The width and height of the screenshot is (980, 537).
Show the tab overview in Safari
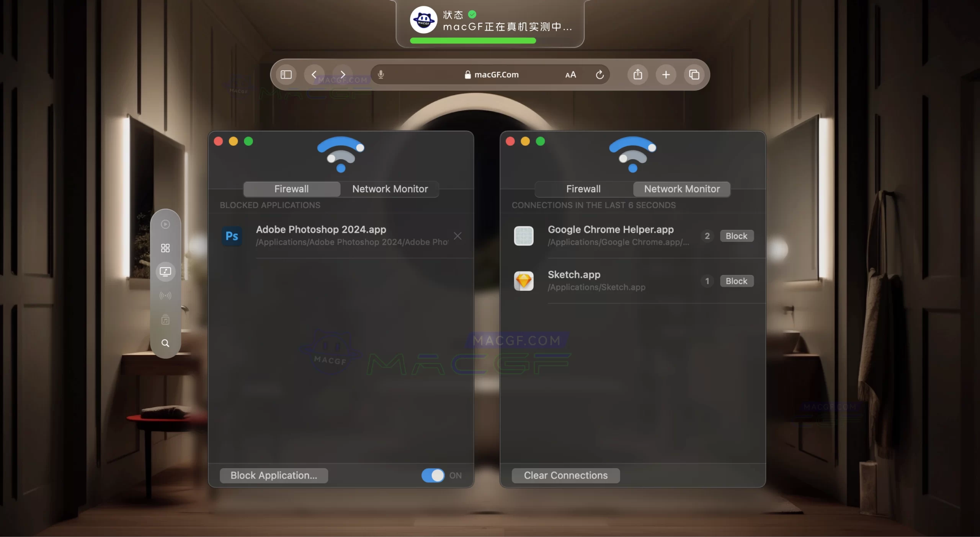pyautogui.click(x=694, y=75)
